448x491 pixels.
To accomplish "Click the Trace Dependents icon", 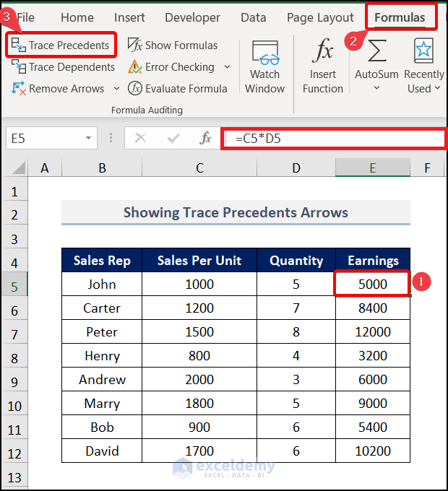I will point(19,67).
